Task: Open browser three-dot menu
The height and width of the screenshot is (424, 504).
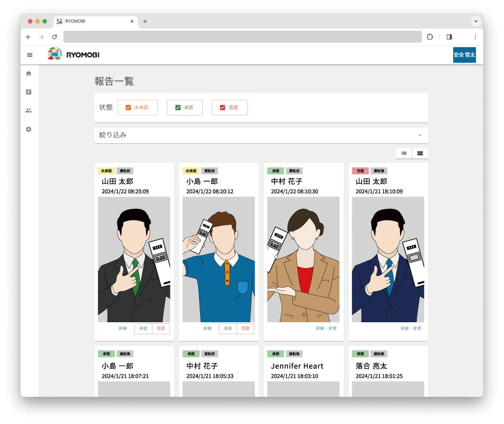Action: pyautogui.click(x=475, y=37)
